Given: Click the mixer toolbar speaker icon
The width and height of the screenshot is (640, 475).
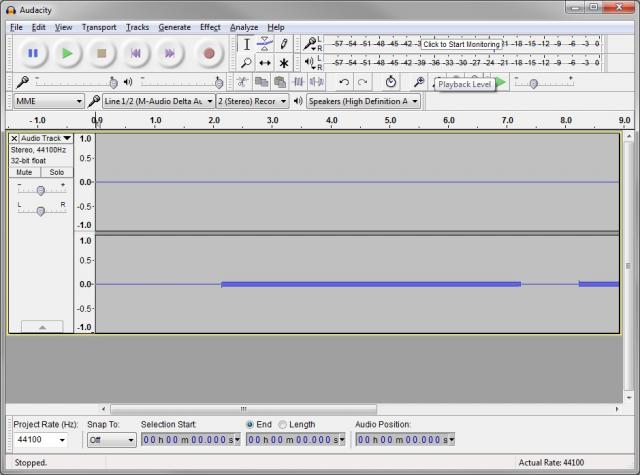Looking at the screenshot, I should tap(128, 82).
